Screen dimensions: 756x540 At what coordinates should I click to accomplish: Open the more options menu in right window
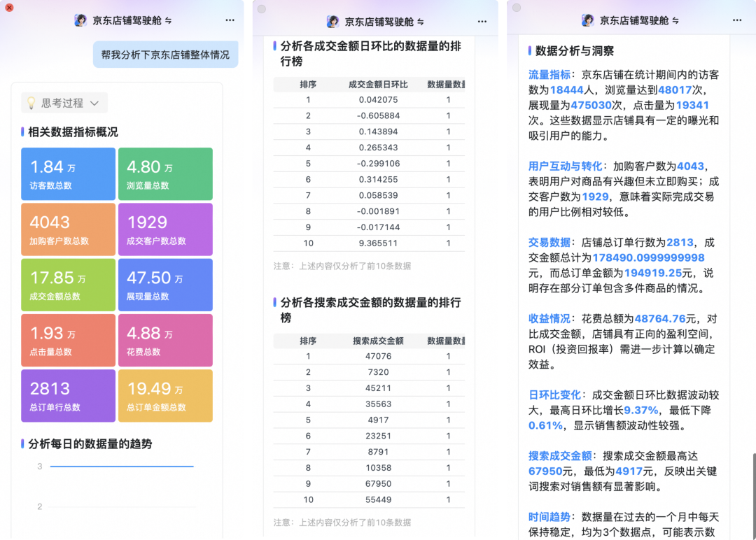(737, 20)
